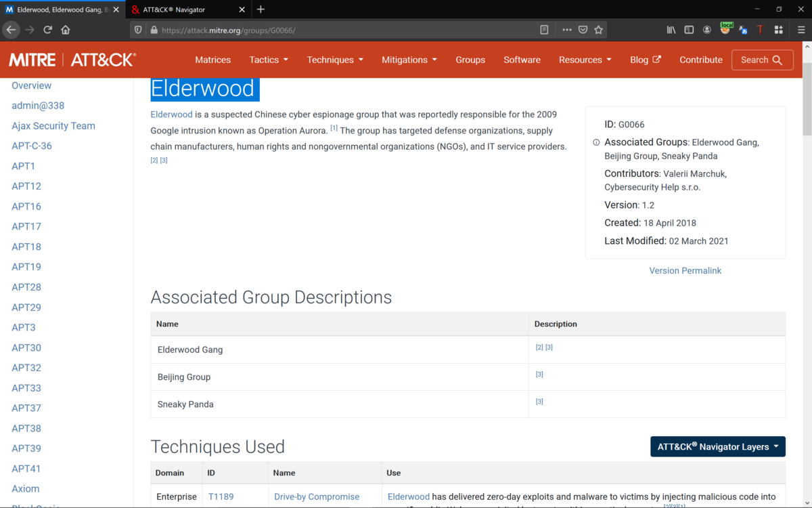Click citation [2] in Elderwood Gang row
Screen dimensions: 812x508
(539, 347)
